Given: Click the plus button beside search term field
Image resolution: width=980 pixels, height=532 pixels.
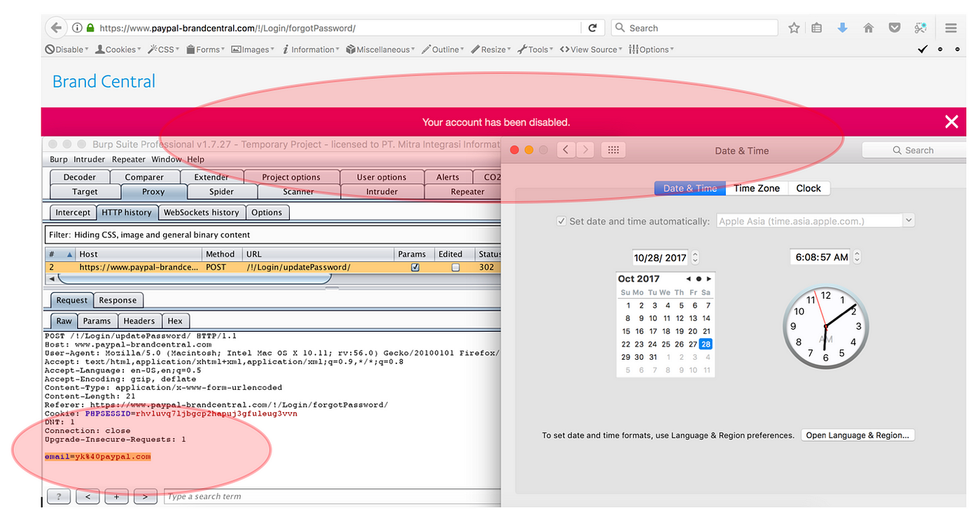Looking at the screenshot, I should pos(116,496).
